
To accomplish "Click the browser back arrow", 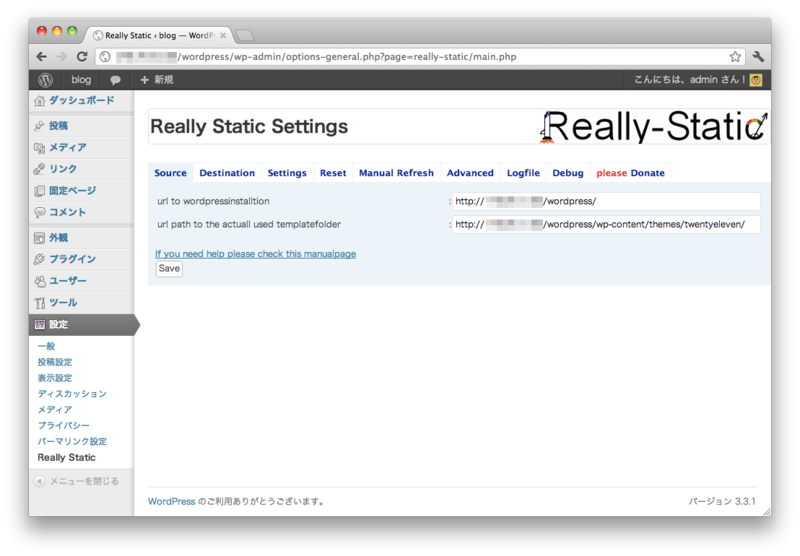I will coord(42,57).
